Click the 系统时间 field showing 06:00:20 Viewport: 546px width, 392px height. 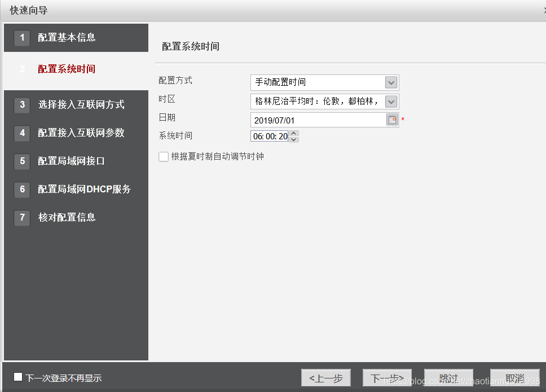pos(270,136)
